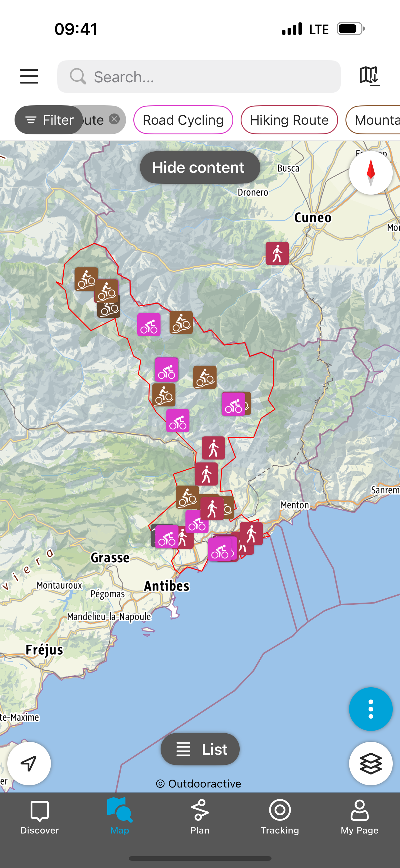This screenshot has height=868, width=400.
Task: Open the map layers button
Action: pos(371,764)
